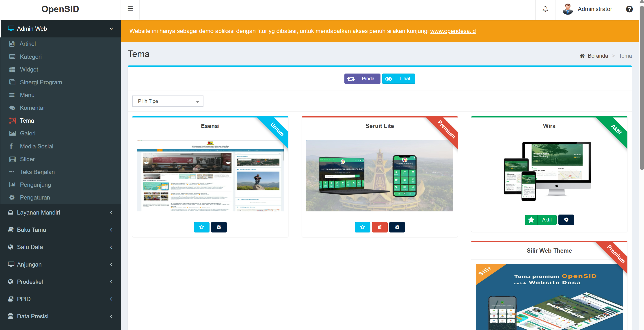
Task: Go to Beranda breadcrumb link
Action: (597, 56)
